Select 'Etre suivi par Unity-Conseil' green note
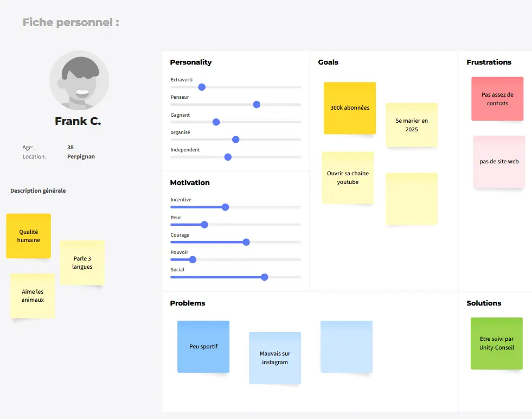The image size is (532, 419). (497, 343)
